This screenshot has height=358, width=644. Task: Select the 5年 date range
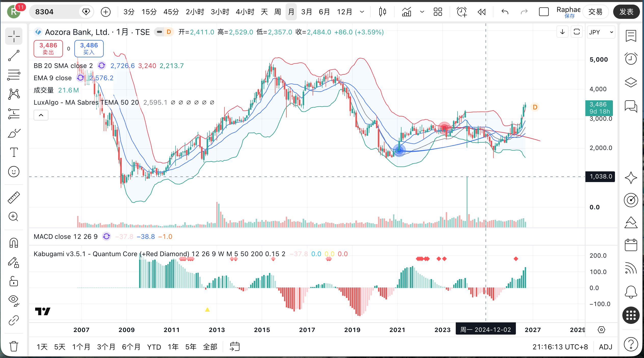[x=191, y=347]
